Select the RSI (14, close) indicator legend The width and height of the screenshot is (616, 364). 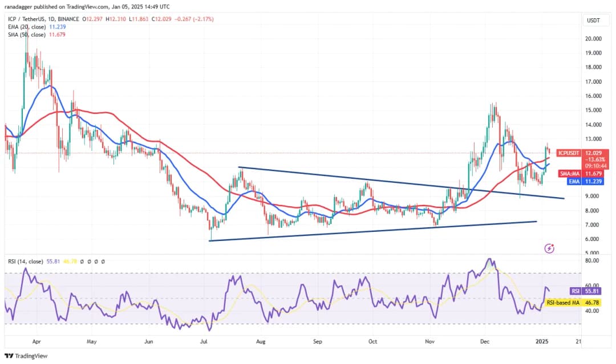(25, 261)
